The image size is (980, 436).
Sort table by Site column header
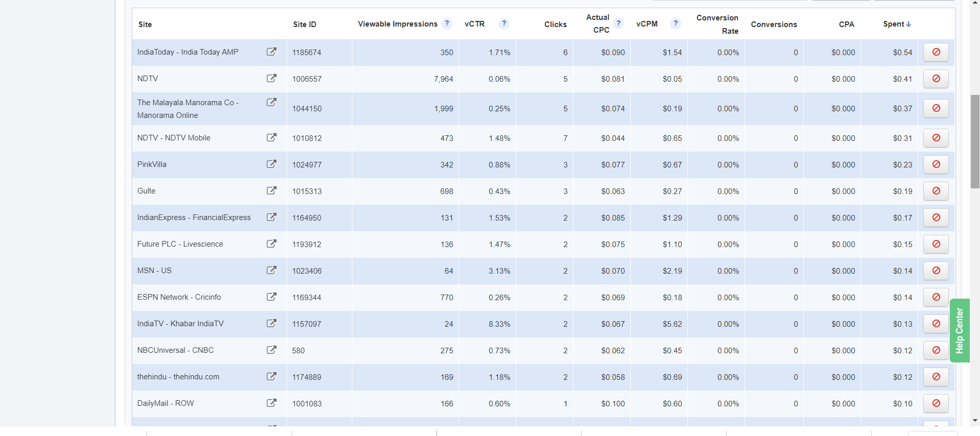tap(145, 24)
